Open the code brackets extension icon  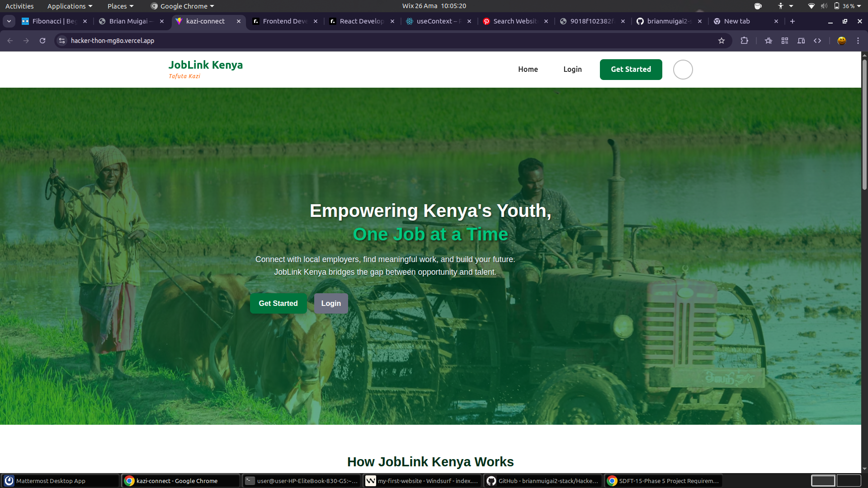(x=818, y=41)
